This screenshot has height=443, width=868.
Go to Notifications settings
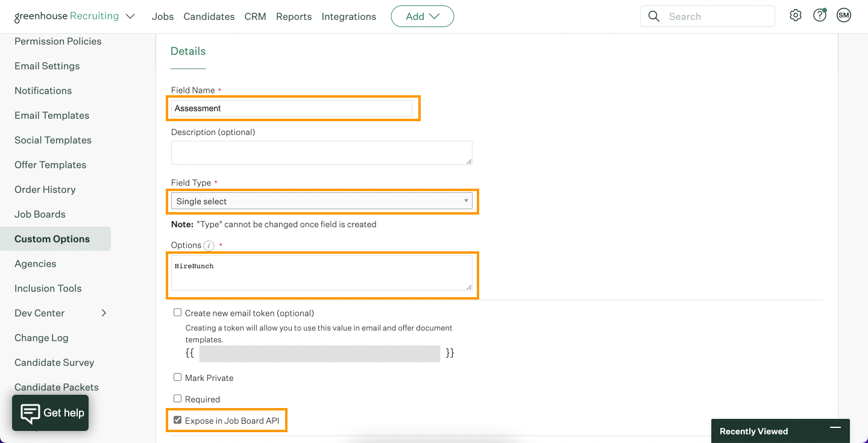(x=43, y=90)
